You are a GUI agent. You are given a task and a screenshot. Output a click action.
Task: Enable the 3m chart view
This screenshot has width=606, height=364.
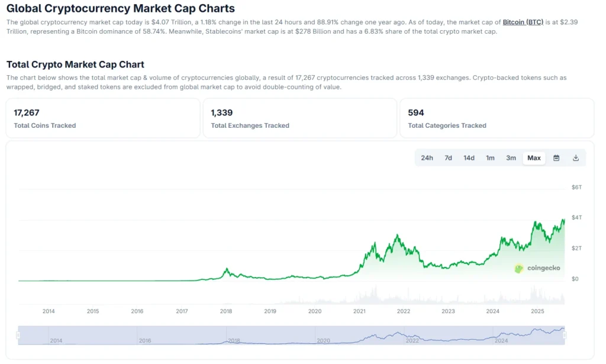tap(511, 158)
